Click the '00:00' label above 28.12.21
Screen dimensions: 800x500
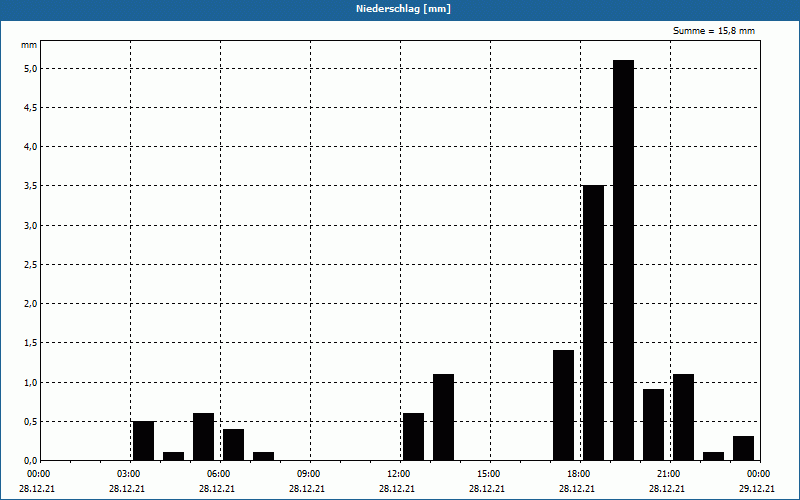pyautogui.click(x=39, y=474)
